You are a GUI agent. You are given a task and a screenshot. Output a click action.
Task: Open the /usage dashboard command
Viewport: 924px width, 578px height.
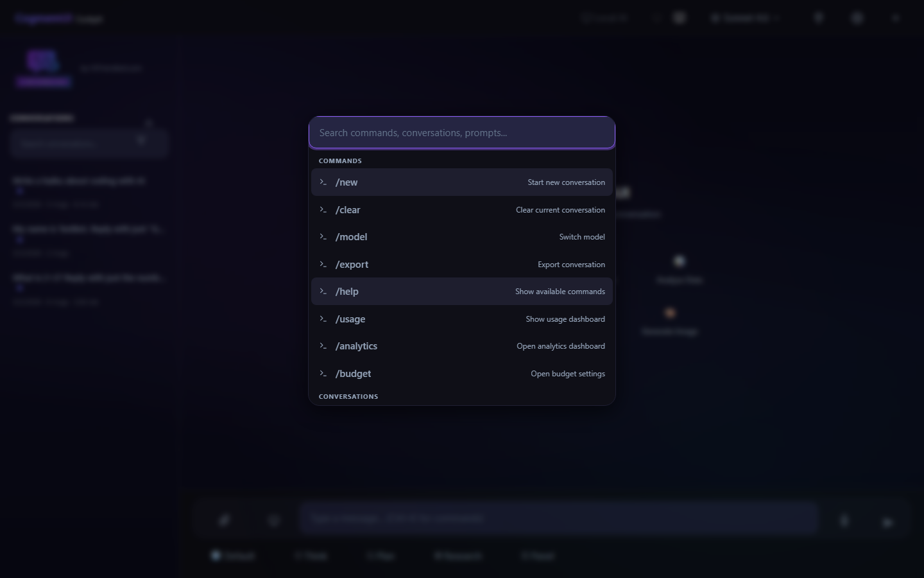click(462, 319)
